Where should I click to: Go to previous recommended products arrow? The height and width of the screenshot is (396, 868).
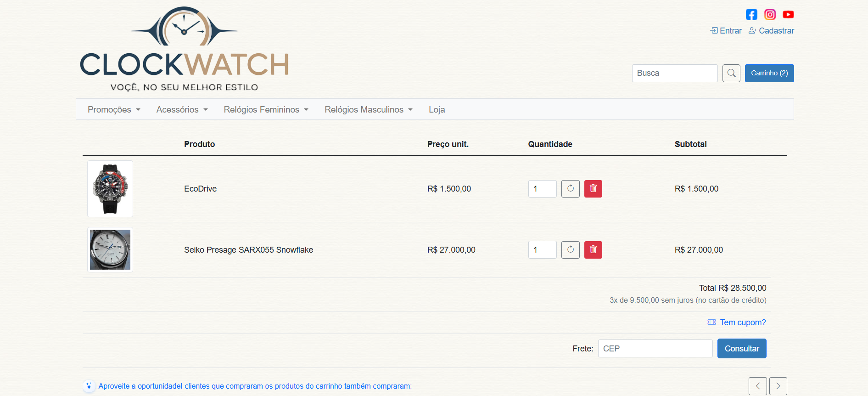(x=758, y=386)
